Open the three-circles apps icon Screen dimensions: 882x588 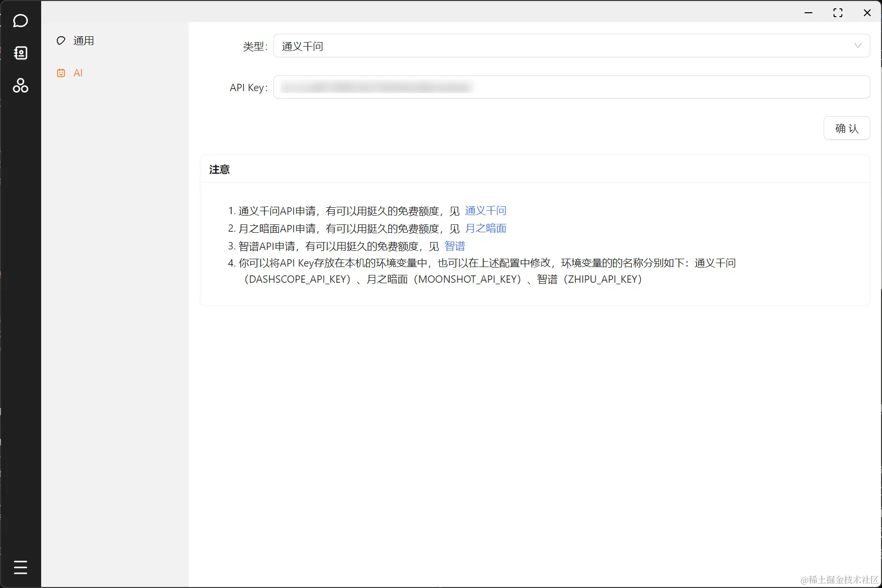[21, 85]
